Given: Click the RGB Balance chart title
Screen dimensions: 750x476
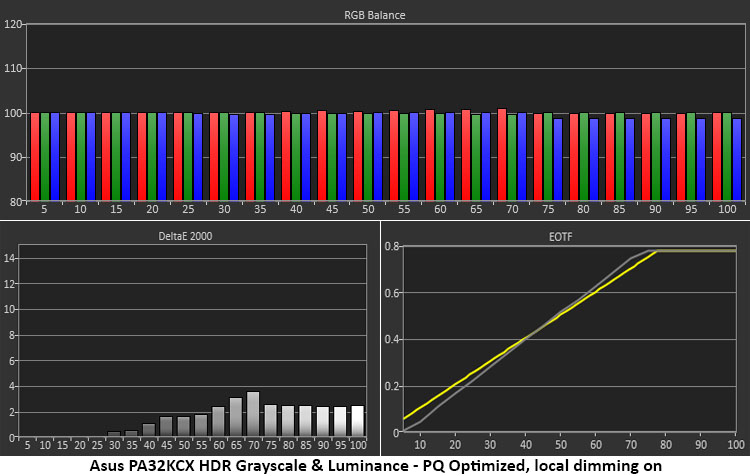Looking at the screenshot, I should tap(375, 15).
